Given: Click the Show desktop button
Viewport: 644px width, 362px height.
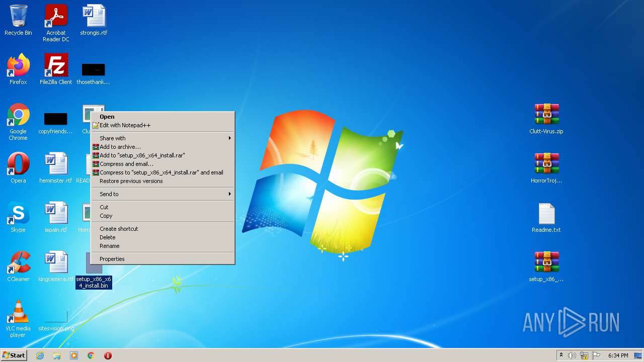Looking at the screenshot, I should pyautogui.click(x=638, y=355).
